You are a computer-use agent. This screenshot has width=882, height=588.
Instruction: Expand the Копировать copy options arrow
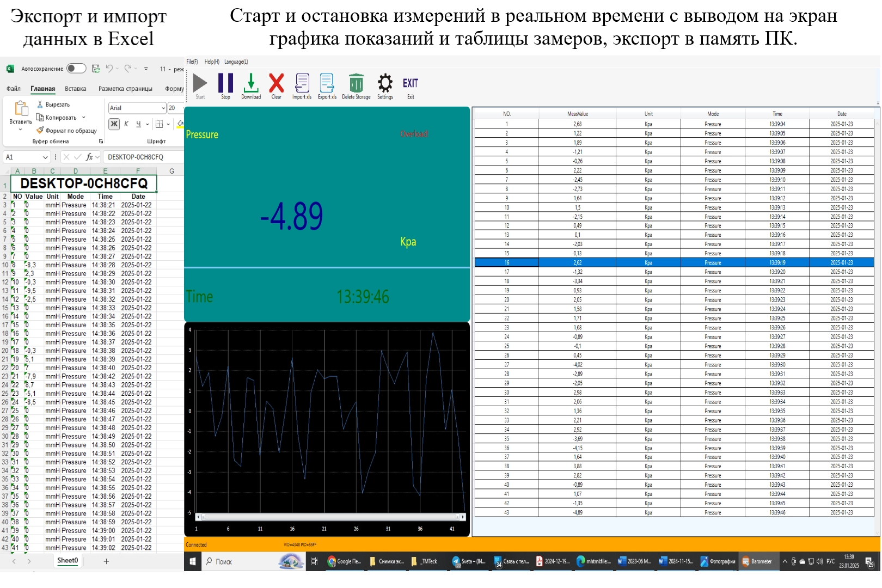coord(84,118)
